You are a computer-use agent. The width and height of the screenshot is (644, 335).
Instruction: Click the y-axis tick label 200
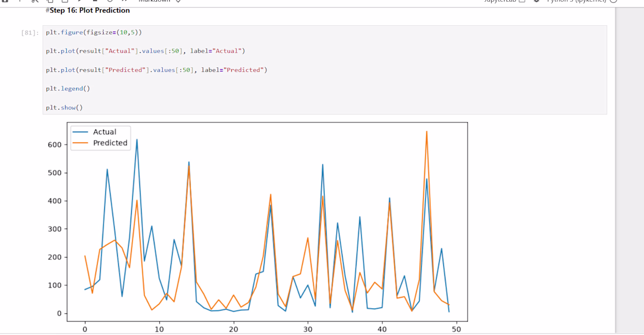pyautogui.click(x=54, y=257)
